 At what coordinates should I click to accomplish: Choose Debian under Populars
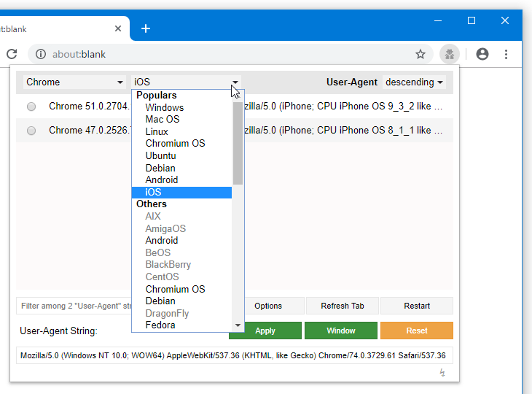[x=181, y=168]
